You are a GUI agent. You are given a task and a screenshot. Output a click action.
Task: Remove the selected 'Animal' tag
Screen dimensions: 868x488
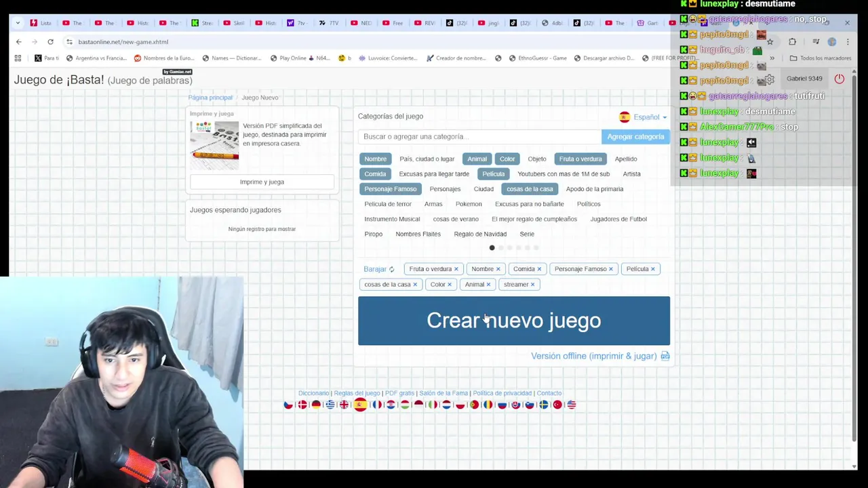point(488,285)
